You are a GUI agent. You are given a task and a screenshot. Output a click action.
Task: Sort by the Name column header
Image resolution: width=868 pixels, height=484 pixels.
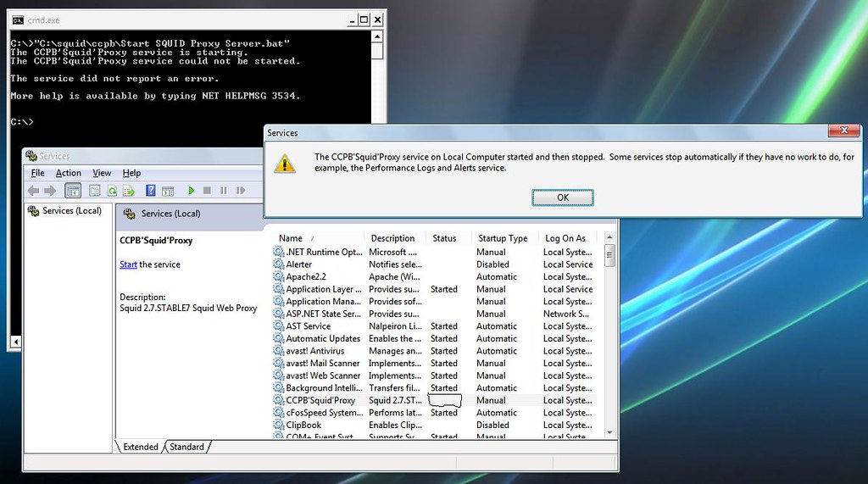[x=291, y=238]
